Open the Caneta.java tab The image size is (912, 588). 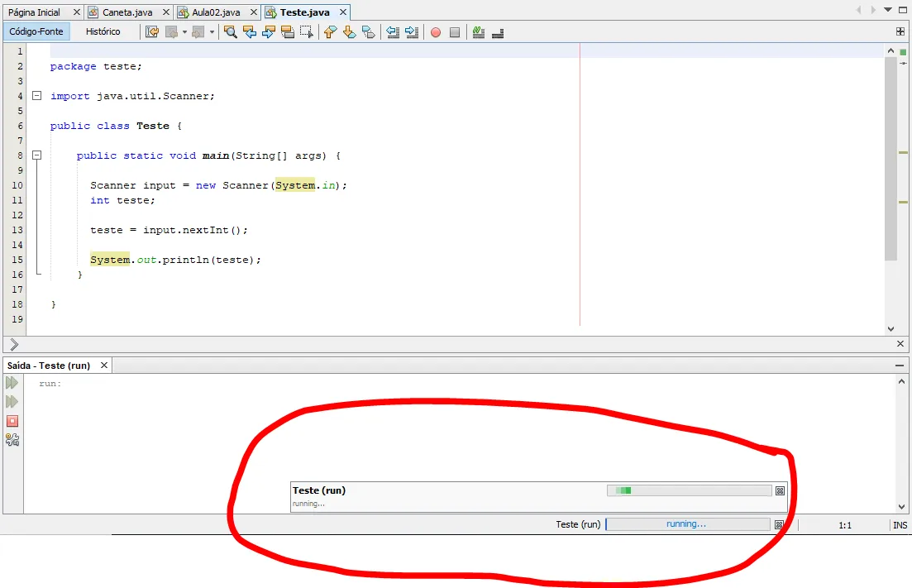127,12
